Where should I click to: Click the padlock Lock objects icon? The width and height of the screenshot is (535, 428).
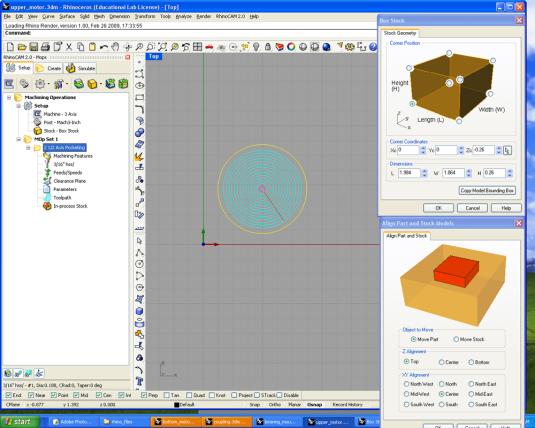pos(268,47)
